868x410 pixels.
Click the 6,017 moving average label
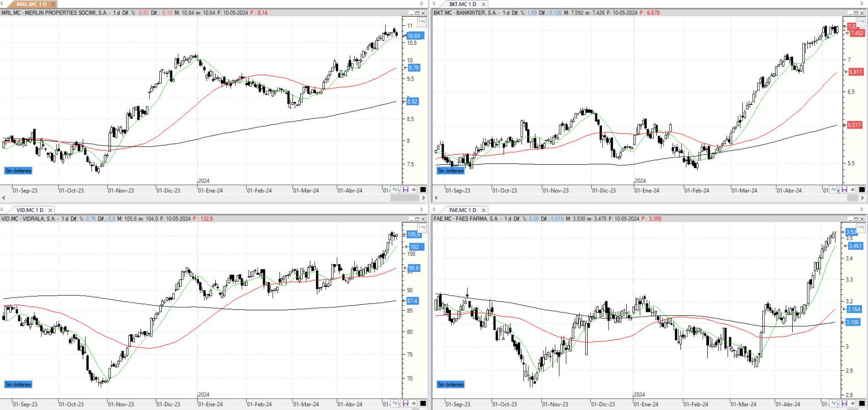[x=855, y=125]
